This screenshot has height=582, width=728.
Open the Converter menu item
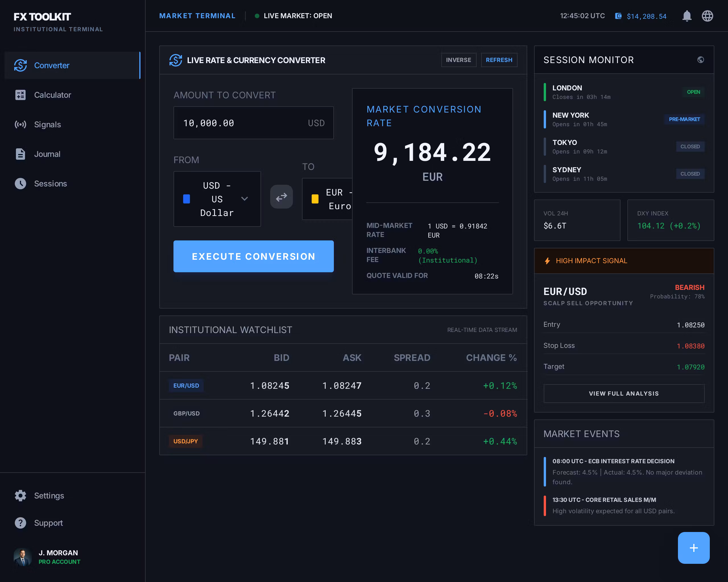(73, 65)
